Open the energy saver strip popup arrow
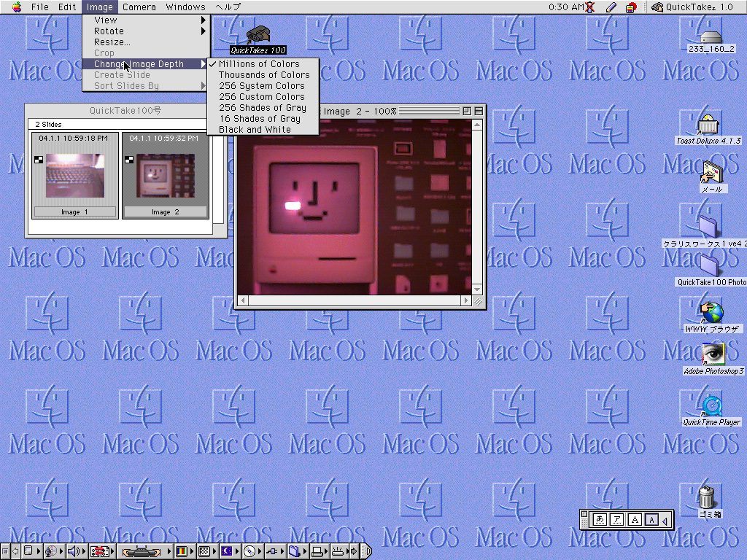 pos(237,551)
